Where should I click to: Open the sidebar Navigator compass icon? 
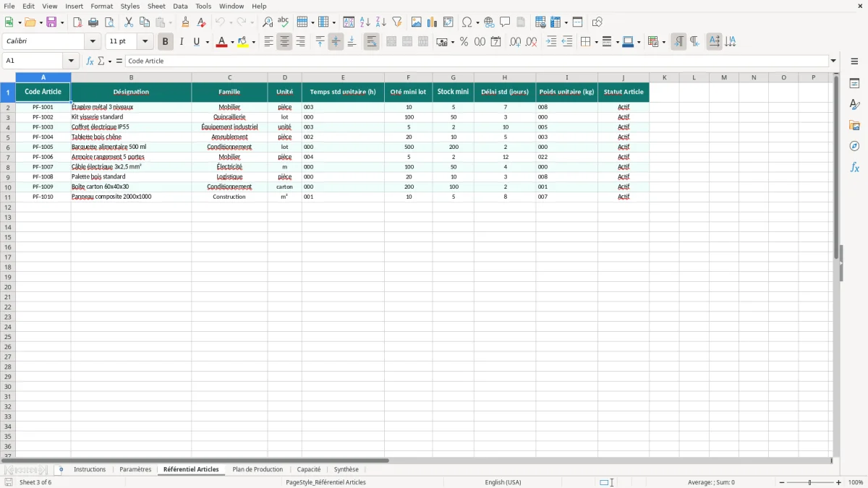coord(854,146)
